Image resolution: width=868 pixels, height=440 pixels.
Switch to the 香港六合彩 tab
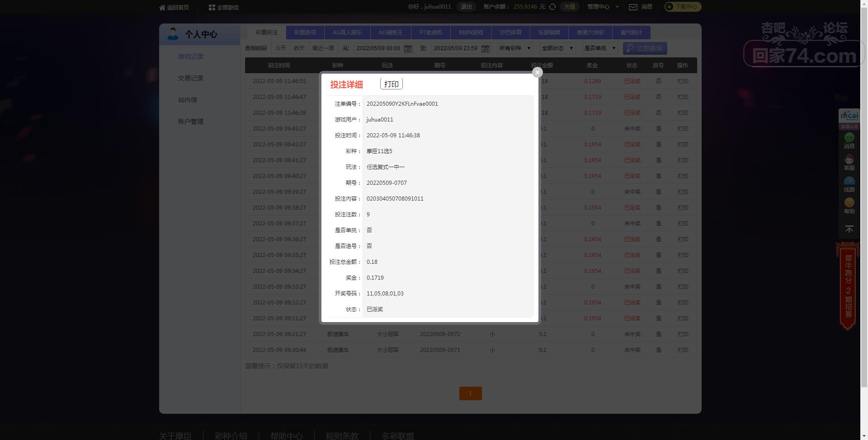click(590, 33)
